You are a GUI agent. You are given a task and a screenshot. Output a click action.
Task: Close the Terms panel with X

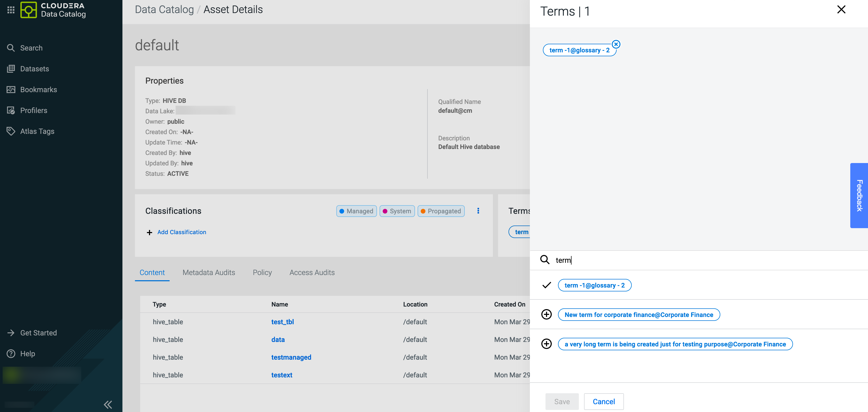(x=841, y=9)
